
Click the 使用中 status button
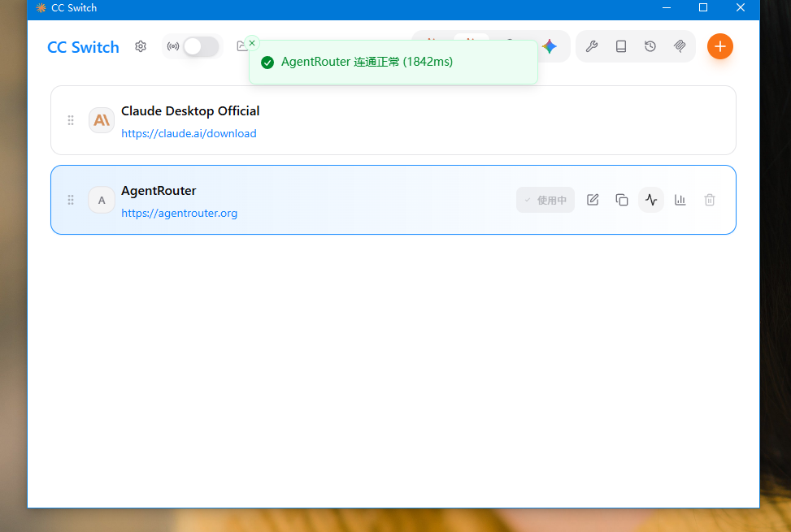coord(545,200)
